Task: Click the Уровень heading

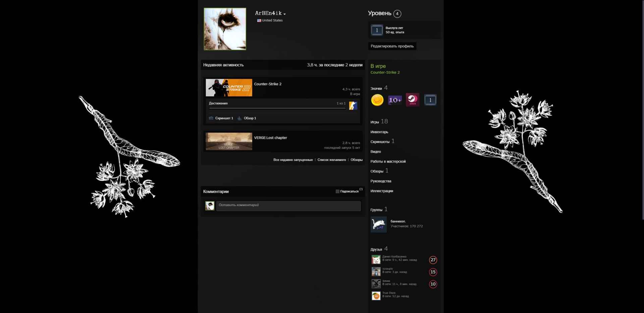Action: (380, 13)
